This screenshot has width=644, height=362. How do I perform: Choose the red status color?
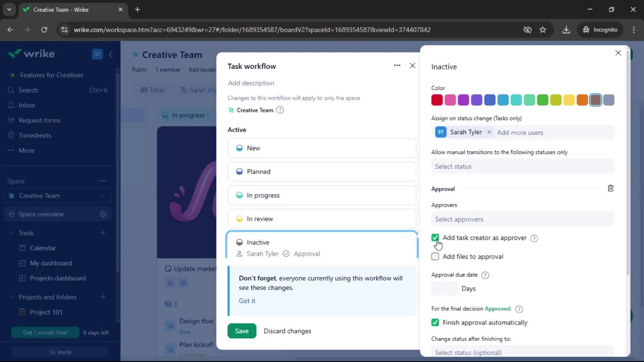[x=437, y=100]
